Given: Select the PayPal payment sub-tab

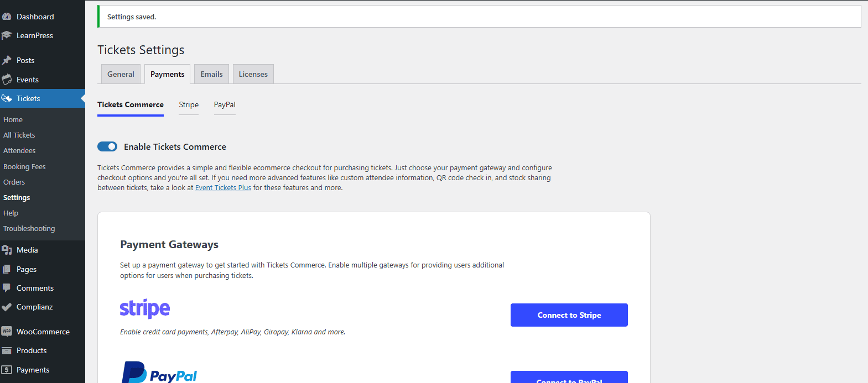Looking at the screenshot, I should point(225,104).
